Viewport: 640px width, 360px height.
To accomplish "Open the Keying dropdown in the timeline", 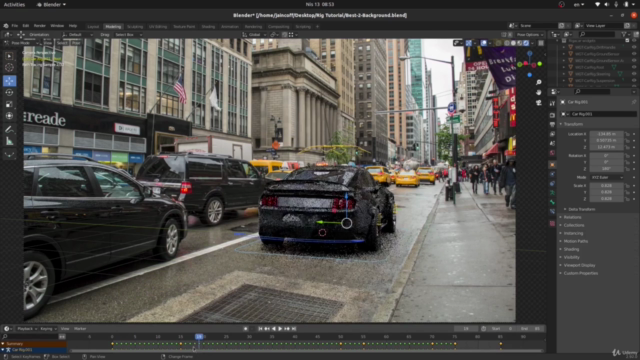I will 48,329.
